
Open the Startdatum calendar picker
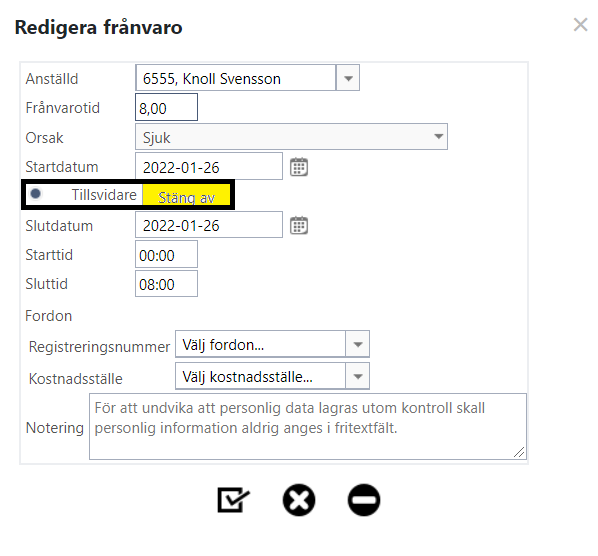[x=299, y=167]
